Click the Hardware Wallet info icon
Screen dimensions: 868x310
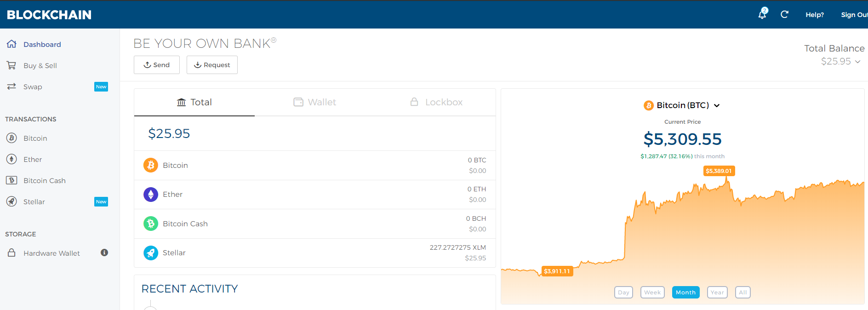[x=104, y=253]
